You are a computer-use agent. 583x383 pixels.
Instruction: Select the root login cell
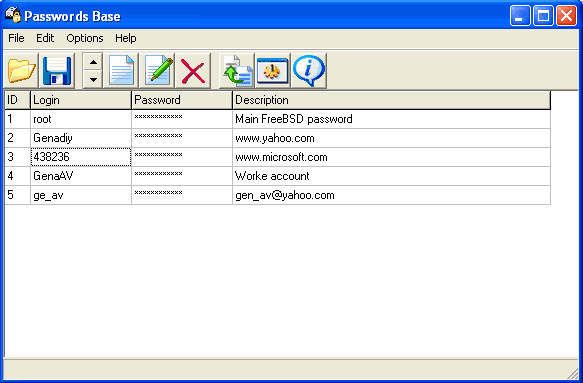click(81, 119)
